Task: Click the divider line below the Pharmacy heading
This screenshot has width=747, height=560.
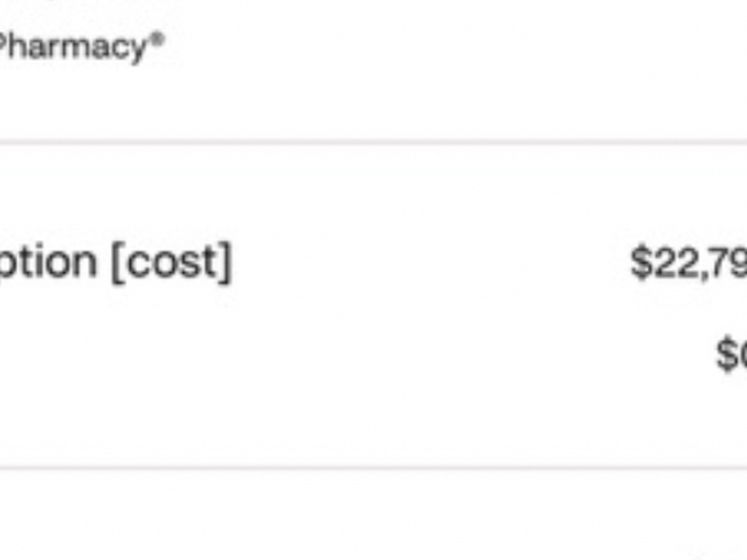Action: tap(374, 142)
